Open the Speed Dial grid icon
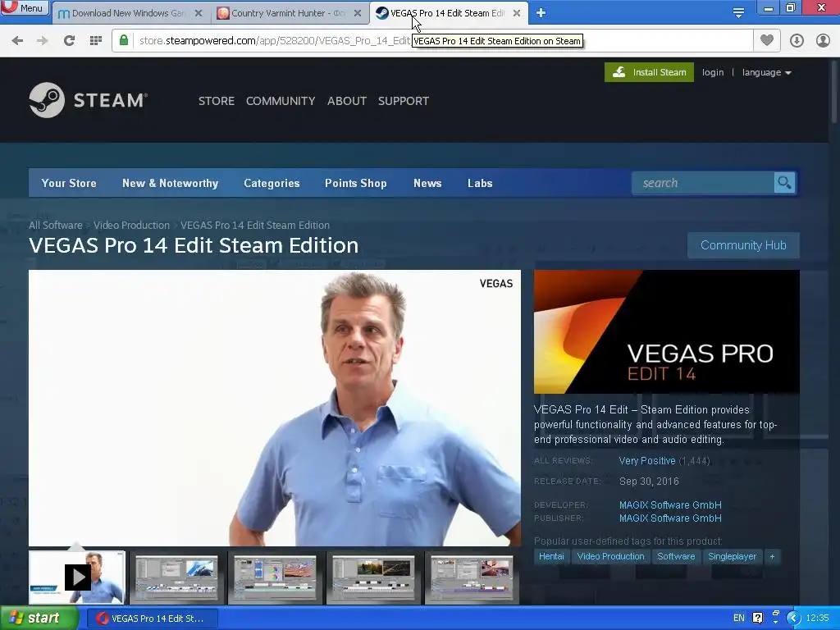This screenshot has width=840, height=630. [x=96, y=41]
